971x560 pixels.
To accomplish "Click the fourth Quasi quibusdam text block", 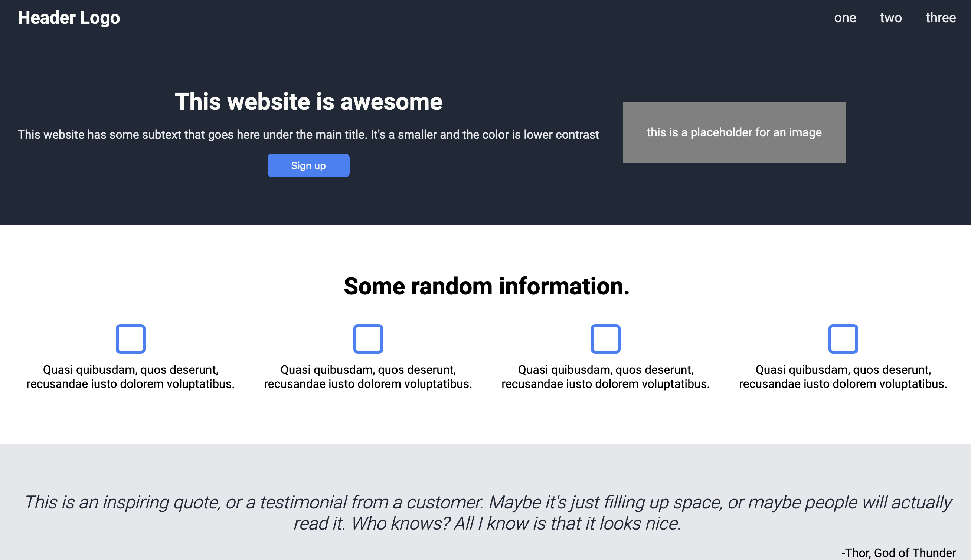I will pyautogui.click(x=843, y=376).
